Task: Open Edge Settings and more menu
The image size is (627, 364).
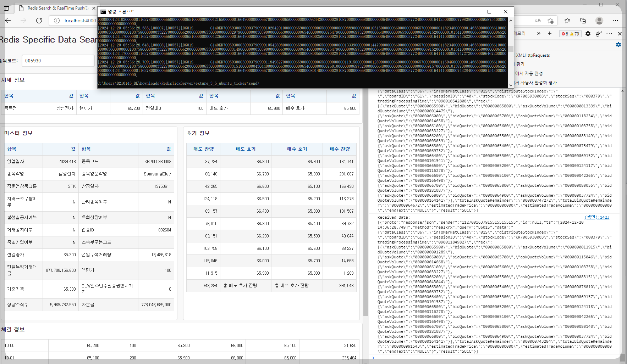Action: pos(616,21)
